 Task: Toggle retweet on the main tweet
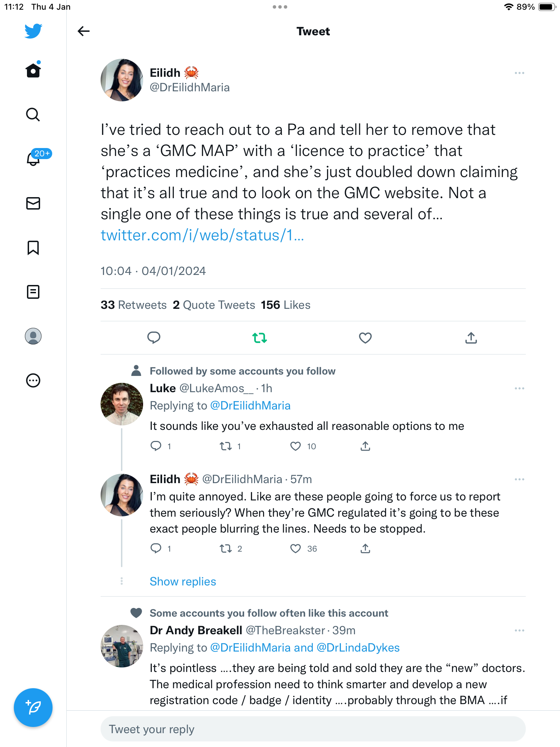click(260, 338)
